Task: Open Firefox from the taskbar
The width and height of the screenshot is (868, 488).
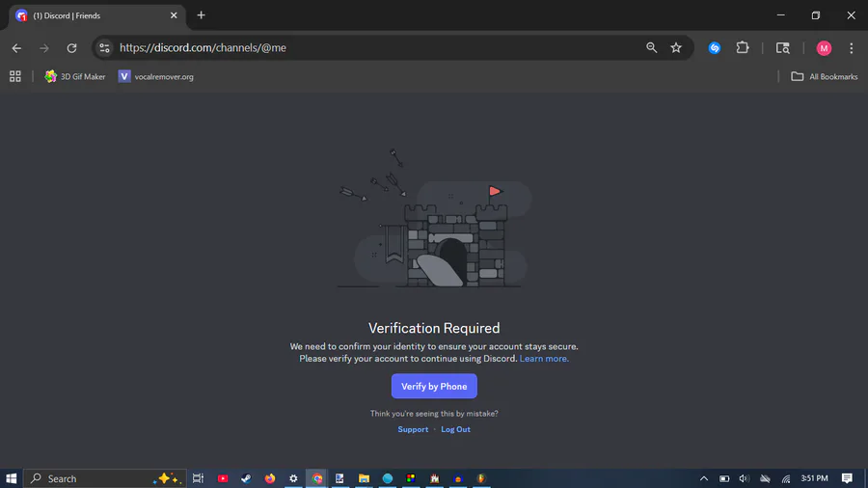Action: coord(270,478)
